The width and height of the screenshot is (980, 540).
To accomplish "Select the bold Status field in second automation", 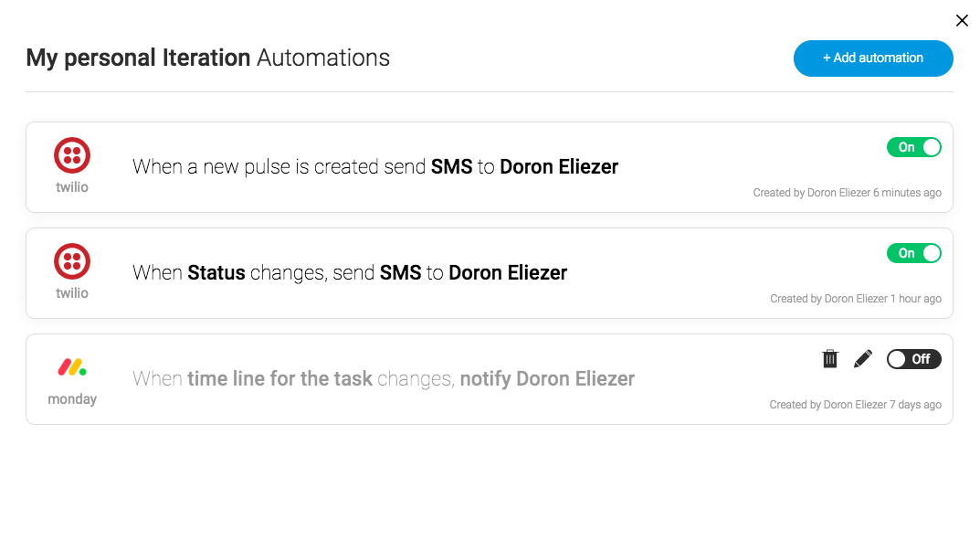I will 216,273.
